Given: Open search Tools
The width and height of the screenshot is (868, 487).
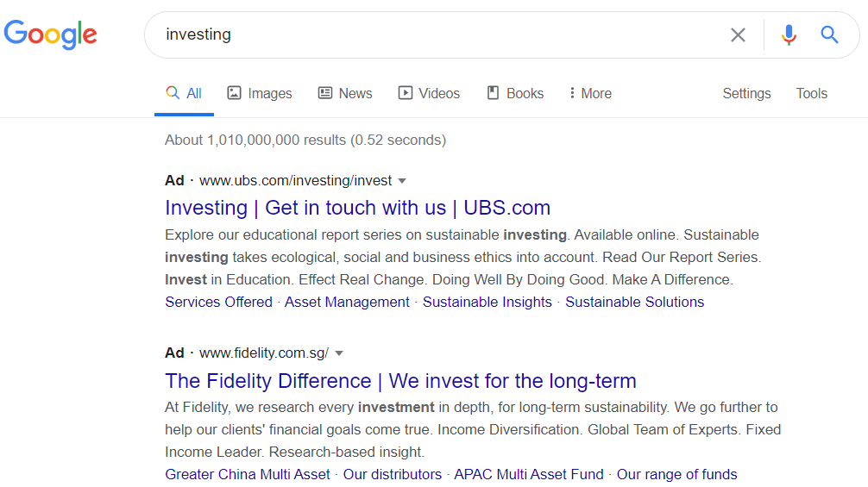Looking at the screenshot, I should (811, 93).
